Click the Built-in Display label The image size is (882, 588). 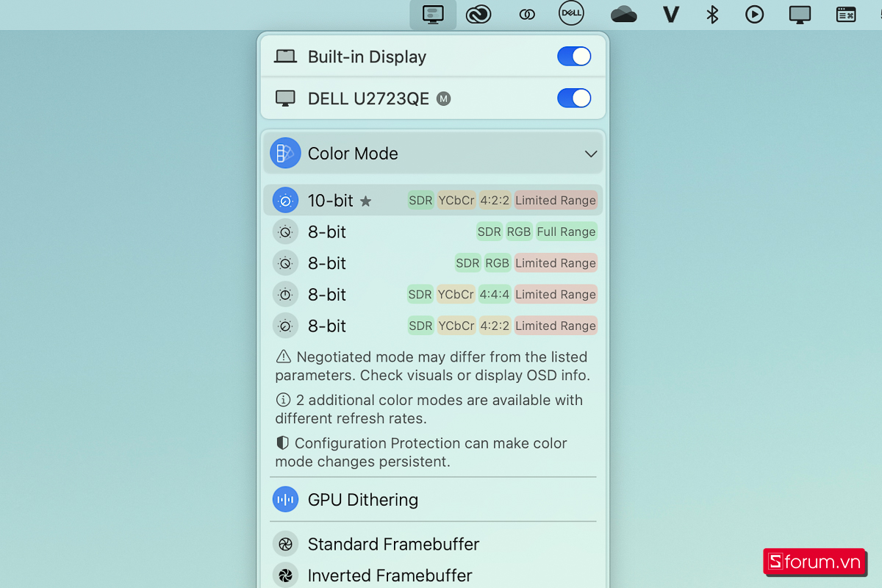click(x=367, y=57)
